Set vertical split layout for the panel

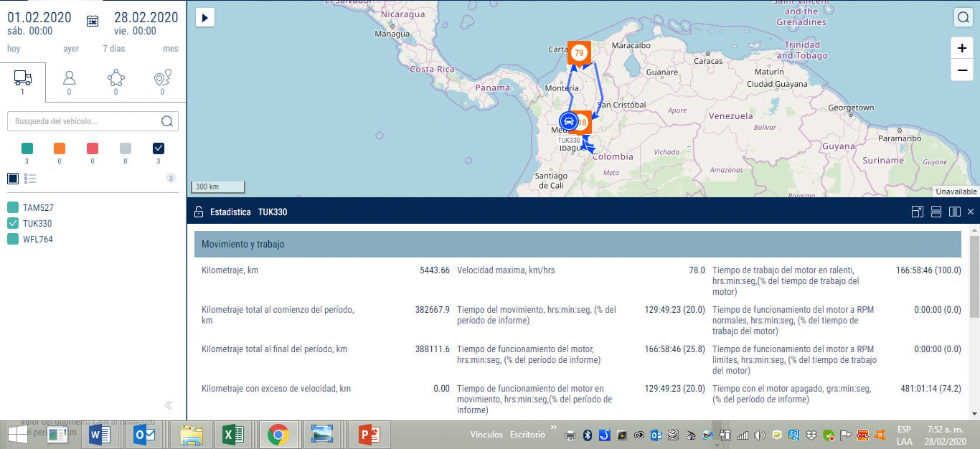(x=954, y=212)
